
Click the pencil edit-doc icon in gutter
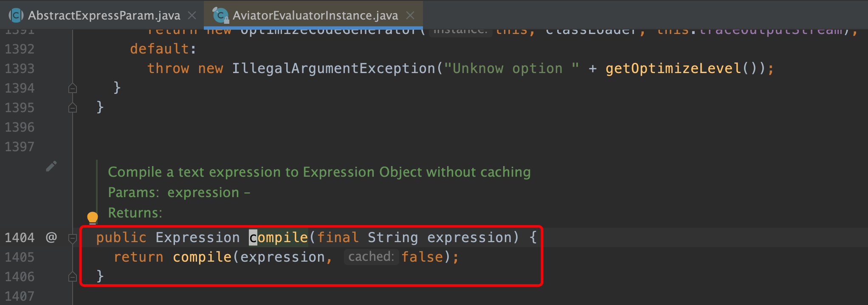click(x=51, y=166)
